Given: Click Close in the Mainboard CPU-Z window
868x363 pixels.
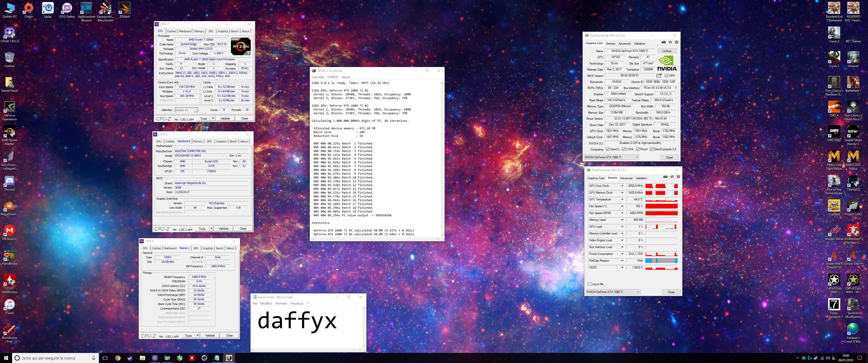Looking at the screenshot, I should pos(243,229).
